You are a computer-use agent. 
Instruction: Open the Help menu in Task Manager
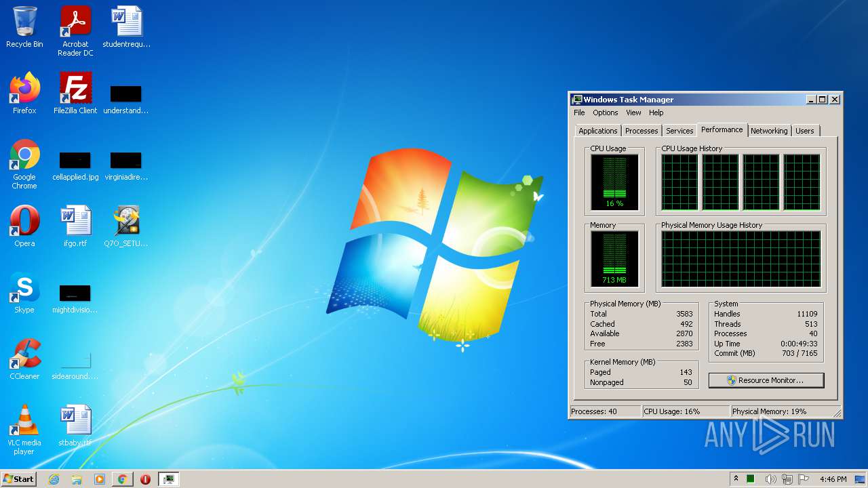(x=656, y=113)
